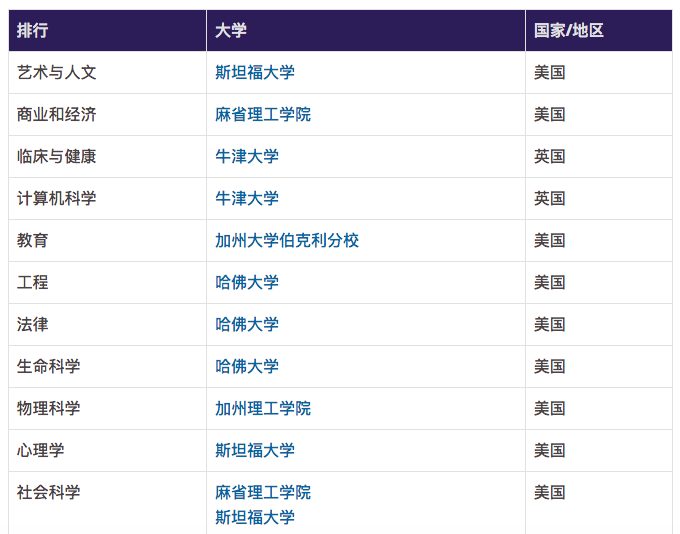
Task: Click 美国 in the 法律 row
Action: tap(549, 324)
